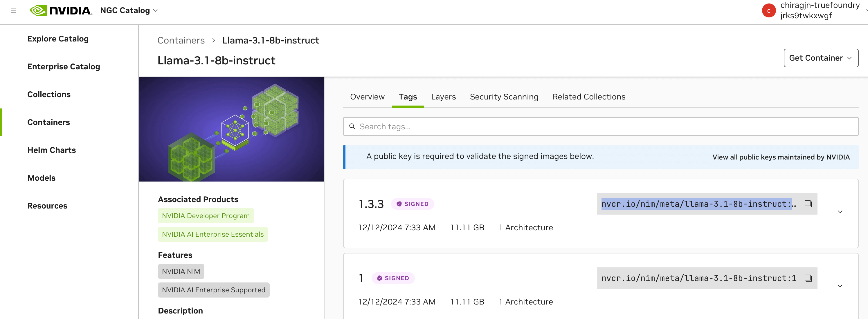The width and height of the screenshot is (868, 319).
Task: Switch to the Overview tab
Action: (x=367, y=97)
